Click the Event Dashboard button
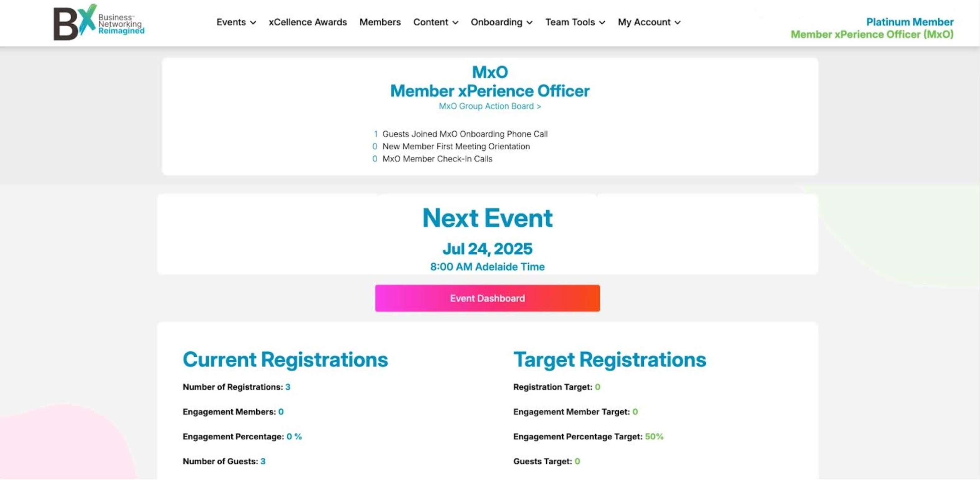 487,298
